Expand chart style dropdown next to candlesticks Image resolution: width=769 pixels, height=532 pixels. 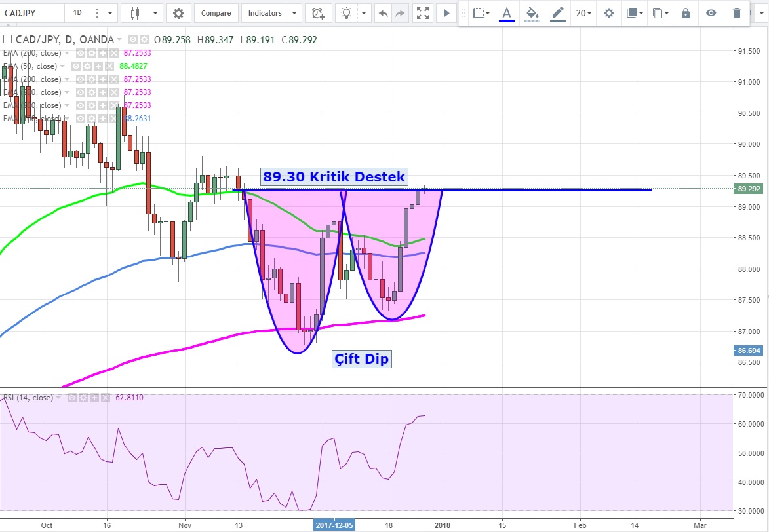(155, 13)
